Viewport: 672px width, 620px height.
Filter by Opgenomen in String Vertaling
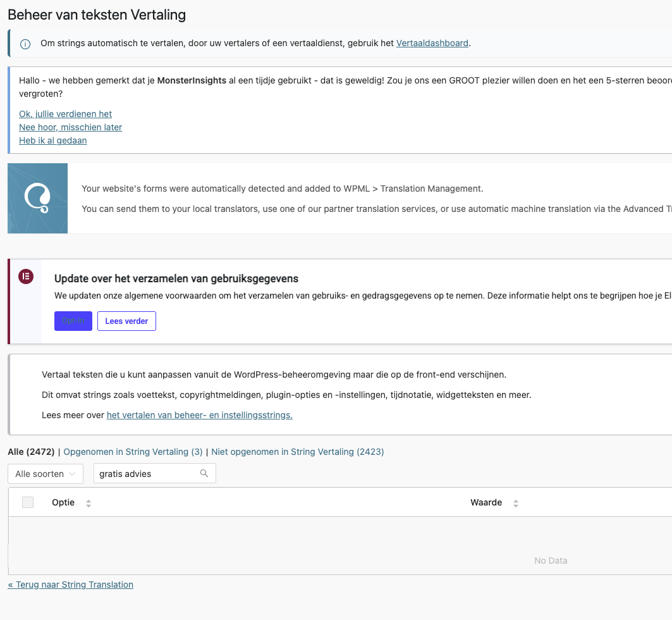pyautogui.click(x=133, y=452)
